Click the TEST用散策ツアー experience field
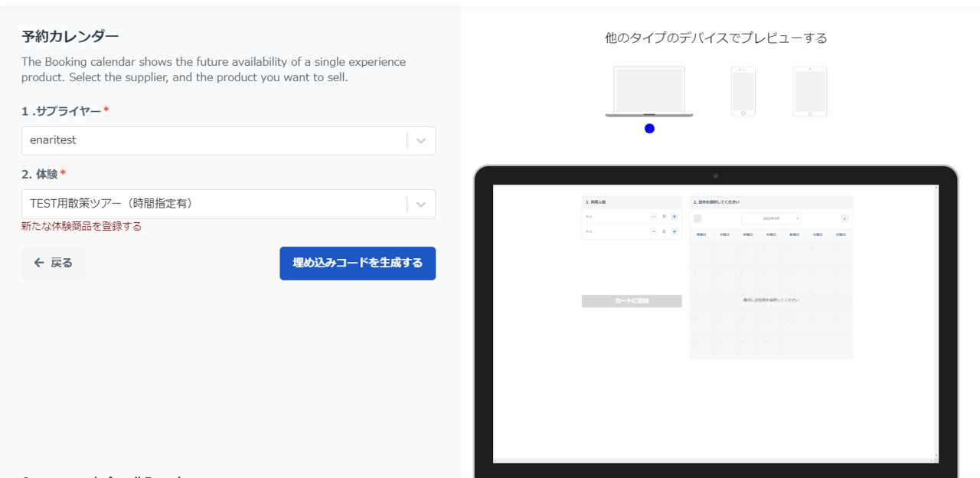The height and width of the screenshot is (478, 980). [x=214, y=205]
